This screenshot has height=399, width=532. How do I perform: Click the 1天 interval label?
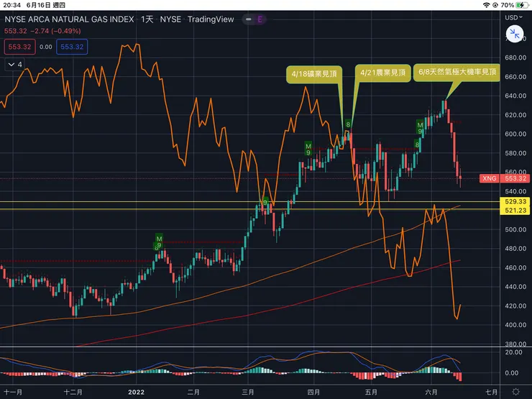pos(147,19)
